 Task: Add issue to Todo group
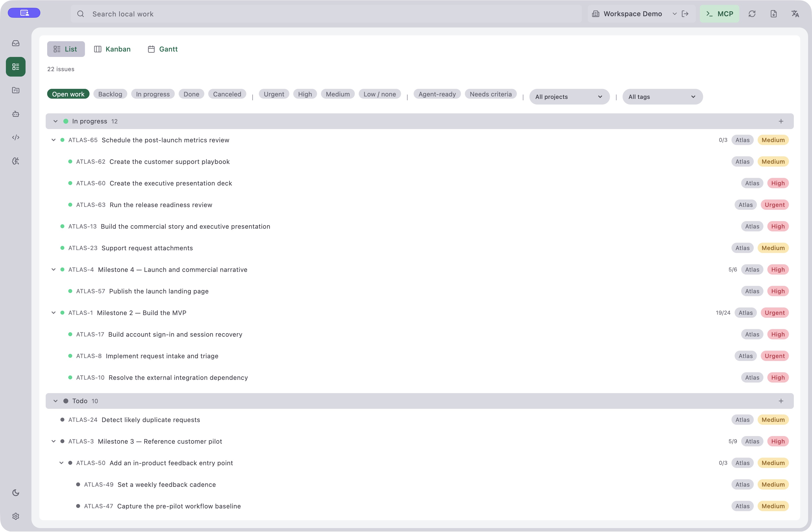coord(781,401)
